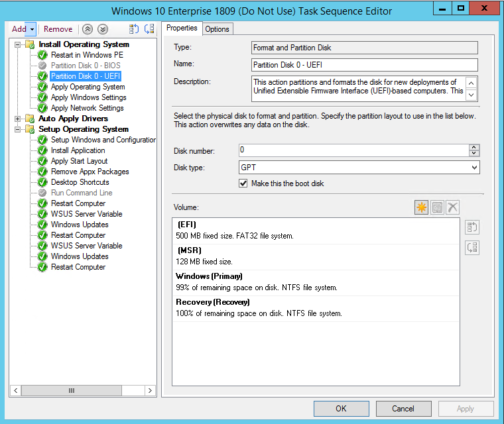Viewport: 504px width, 424px height.
Task: Click the Install Operating System folder icon
Action: click(30, 44)
